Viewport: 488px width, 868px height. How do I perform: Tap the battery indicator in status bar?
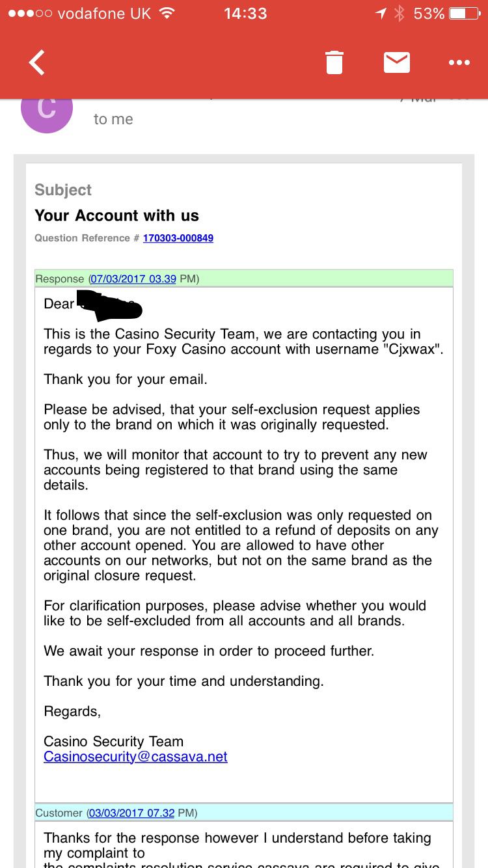pyautogui.click(x=464, y=14)
